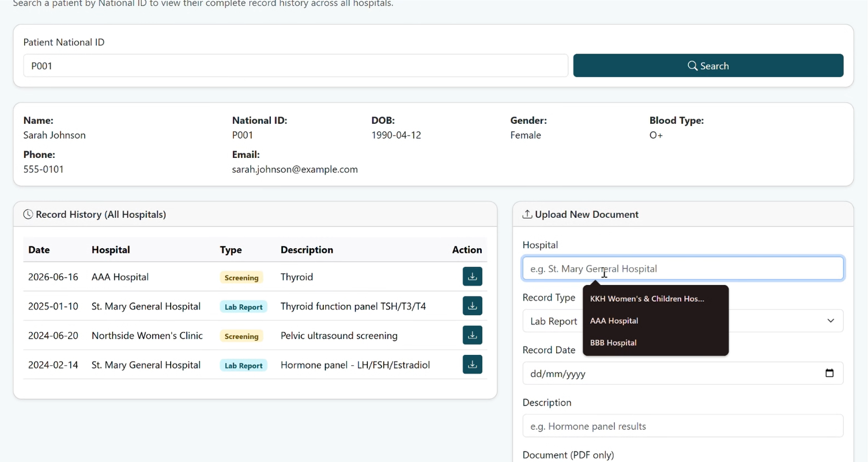
Task: Click the Thyroid function panel TSH/T3/T4 description
Action: (353, 306)
